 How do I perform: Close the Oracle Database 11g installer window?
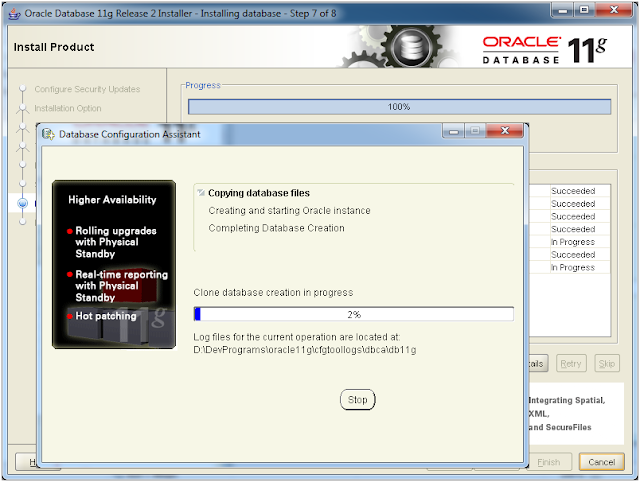[613, 10]
